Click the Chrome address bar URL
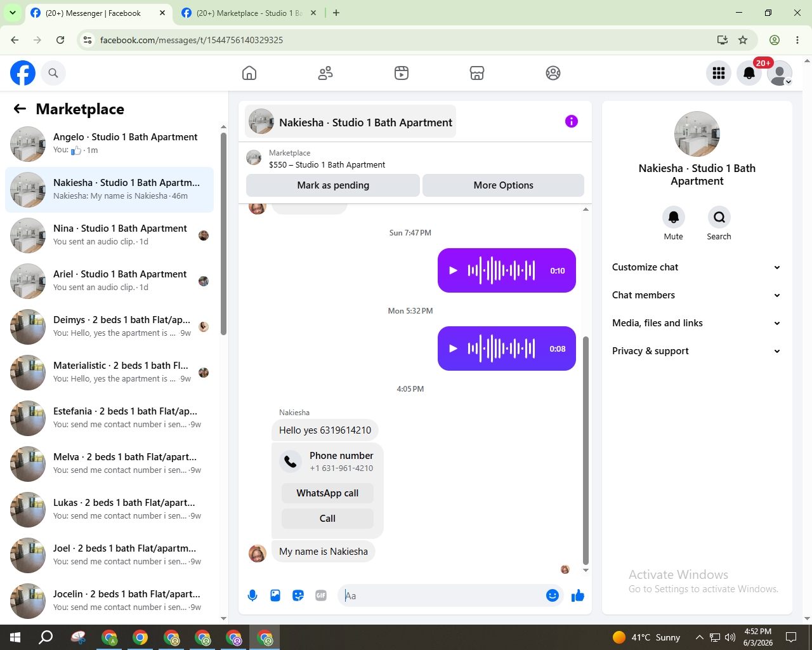 (192, 40)
